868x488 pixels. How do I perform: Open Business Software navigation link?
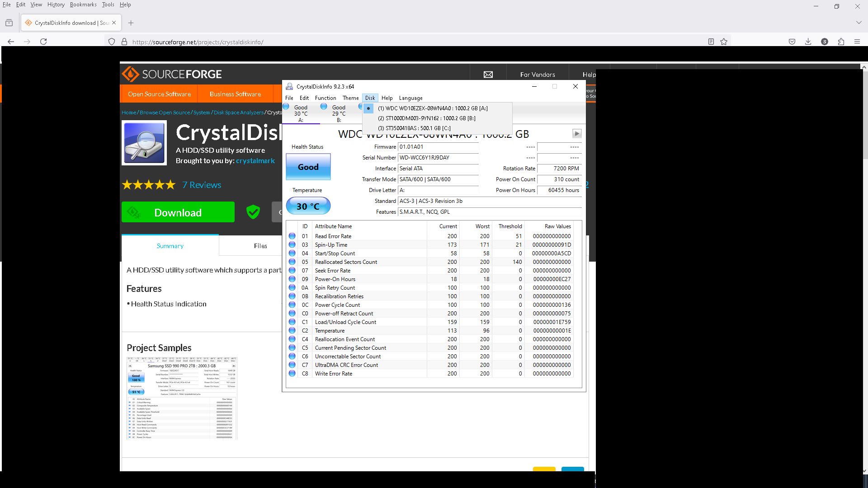click(x=235, y=94)
